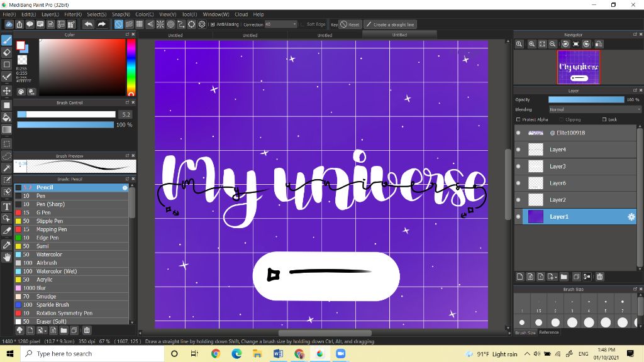Hide Layer6 visibility dot

click(x=518, y=183)
